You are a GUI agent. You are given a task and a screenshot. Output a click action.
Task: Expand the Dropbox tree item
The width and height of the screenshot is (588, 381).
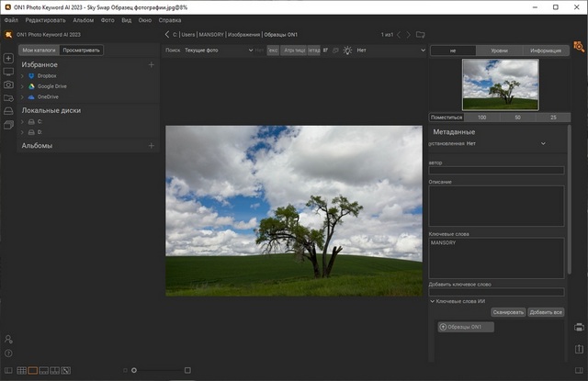23,76
